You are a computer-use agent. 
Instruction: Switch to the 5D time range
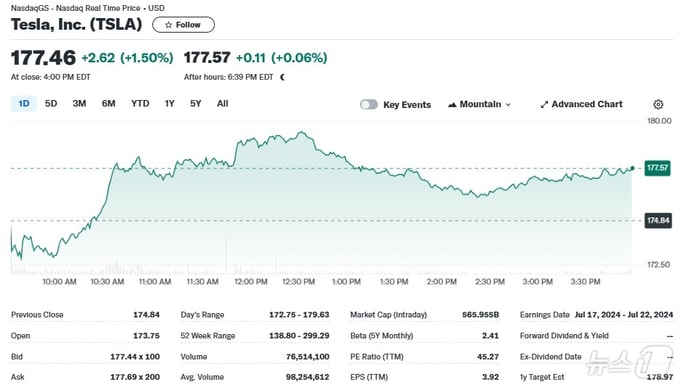[x=51, y=104]
